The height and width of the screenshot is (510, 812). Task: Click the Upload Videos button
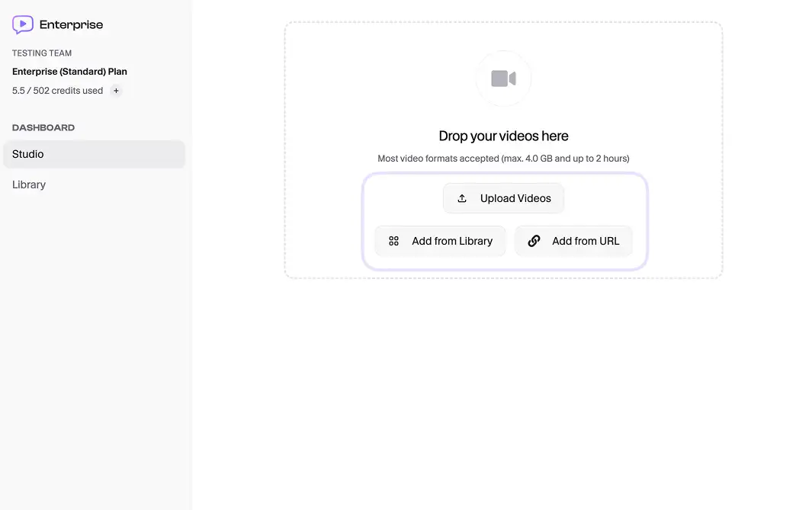(x=503, y=197)
